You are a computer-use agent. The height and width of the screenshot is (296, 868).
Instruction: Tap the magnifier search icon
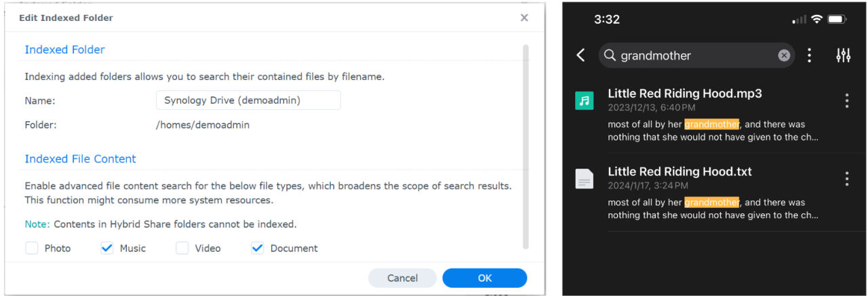(x=610, y=56)
